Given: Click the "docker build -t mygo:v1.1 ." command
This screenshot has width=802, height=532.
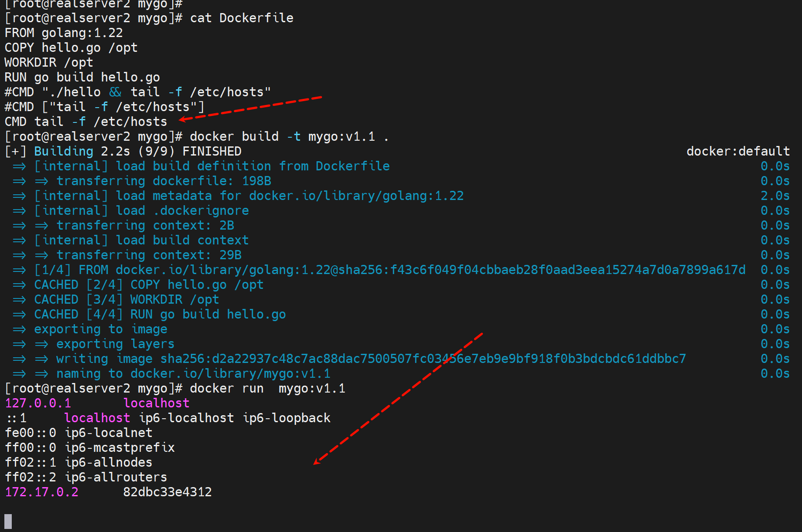Looking at the screenshot, I should coord(289,137).
